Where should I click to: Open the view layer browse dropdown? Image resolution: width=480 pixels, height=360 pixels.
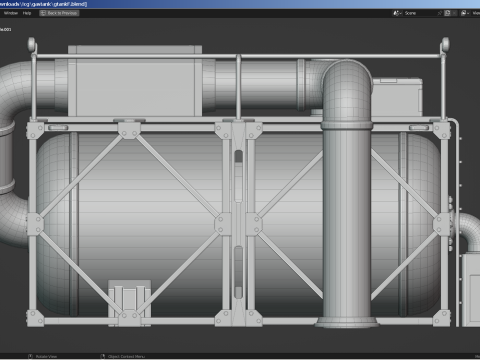click(x=465, y=13)
